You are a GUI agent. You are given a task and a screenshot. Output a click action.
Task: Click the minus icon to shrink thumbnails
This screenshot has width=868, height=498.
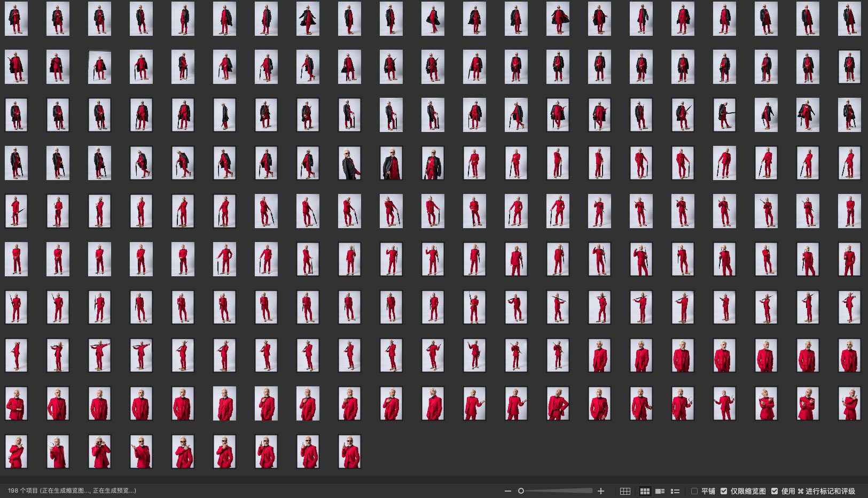pos(508,491)
